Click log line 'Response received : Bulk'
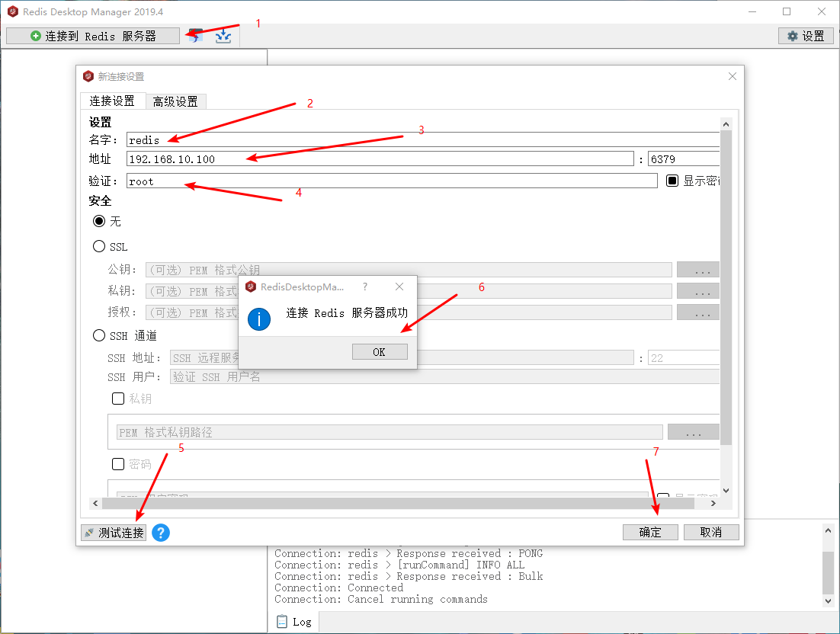 pyautogui.click(x=409, y=576)
